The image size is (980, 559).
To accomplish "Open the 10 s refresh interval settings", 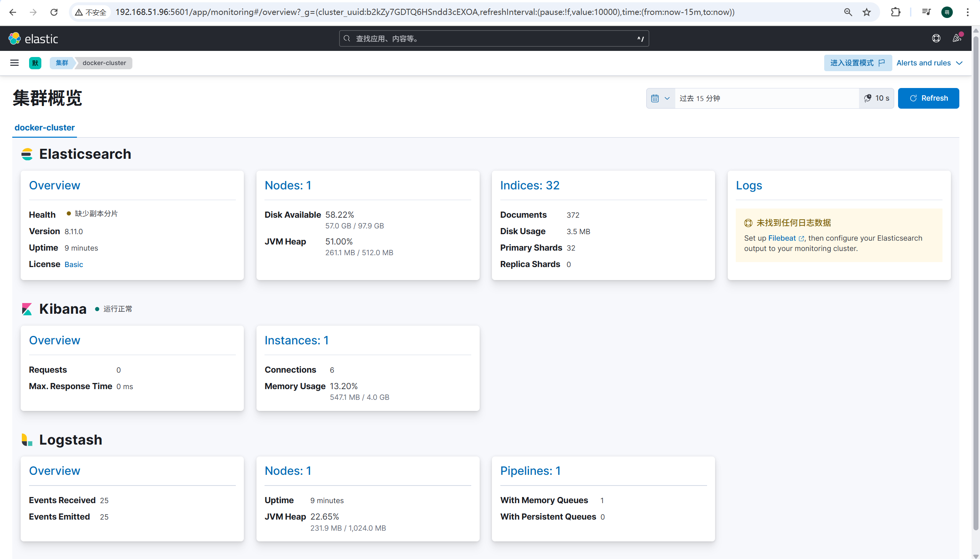I will (876, 98).
